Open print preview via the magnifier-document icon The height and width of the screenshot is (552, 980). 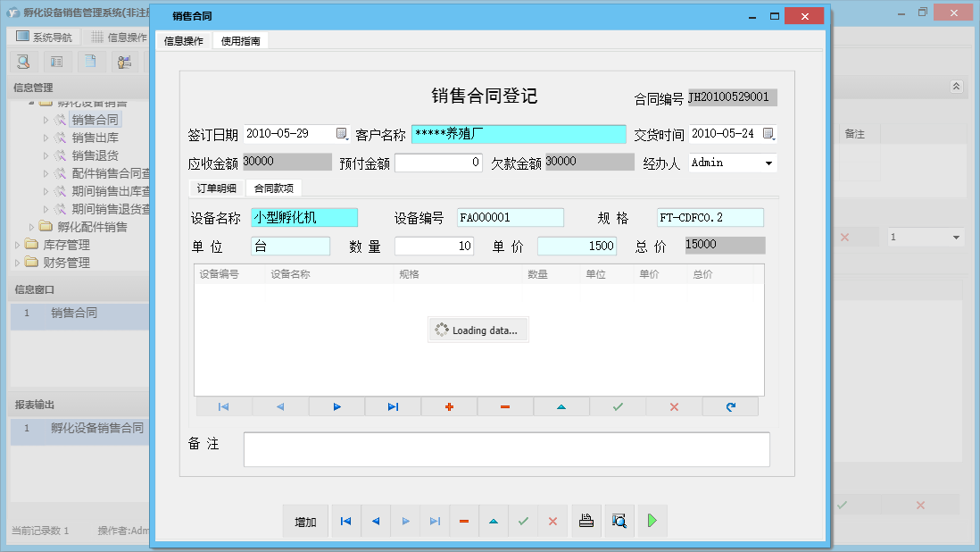619,521
